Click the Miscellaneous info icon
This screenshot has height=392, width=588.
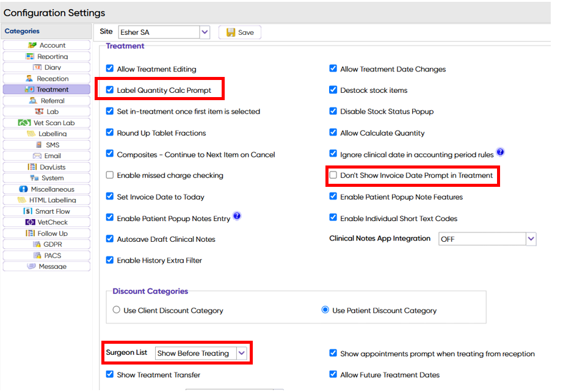(23, 189)
